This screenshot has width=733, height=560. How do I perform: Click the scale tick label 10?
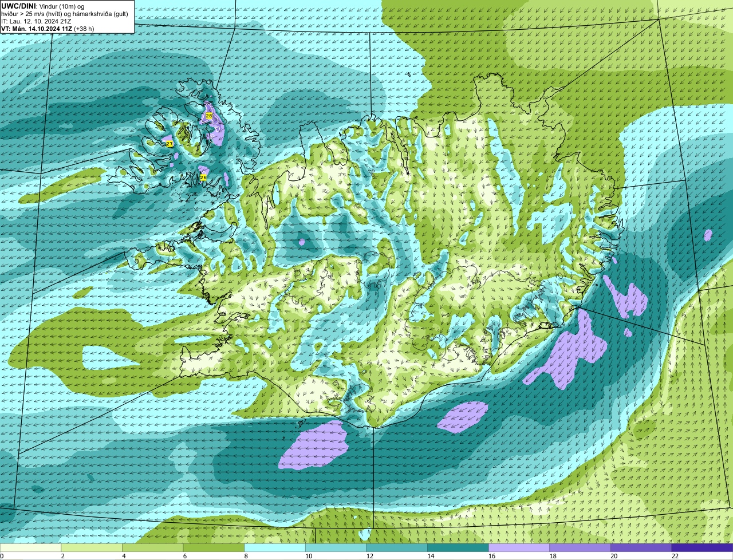click(x=308, y=556)
